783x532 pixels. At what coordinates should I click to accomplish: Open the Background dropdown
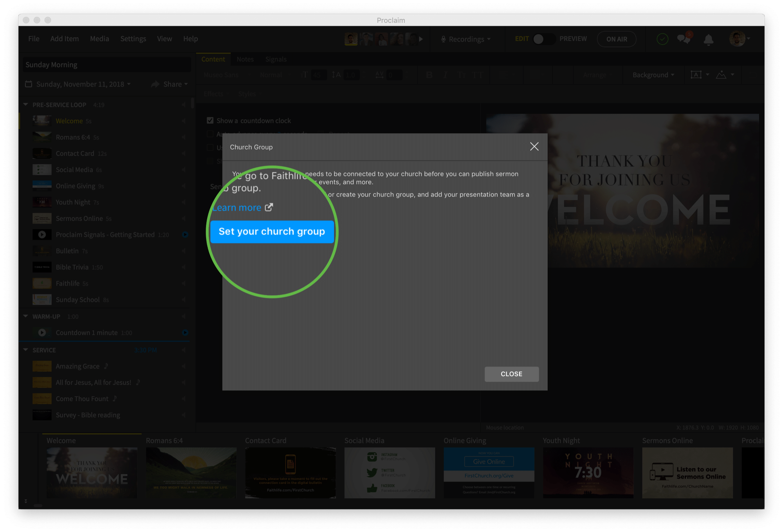(653, 75)
